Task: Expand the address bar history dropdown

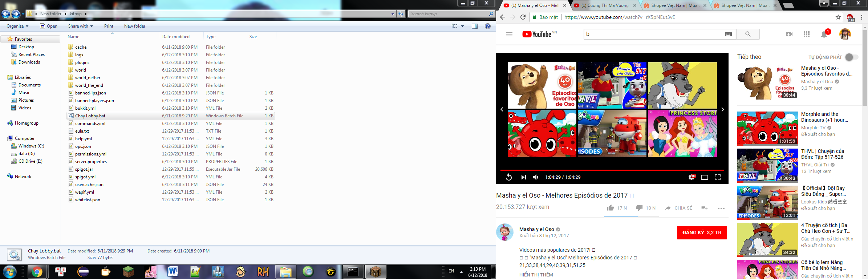Action: click(393, 14)
